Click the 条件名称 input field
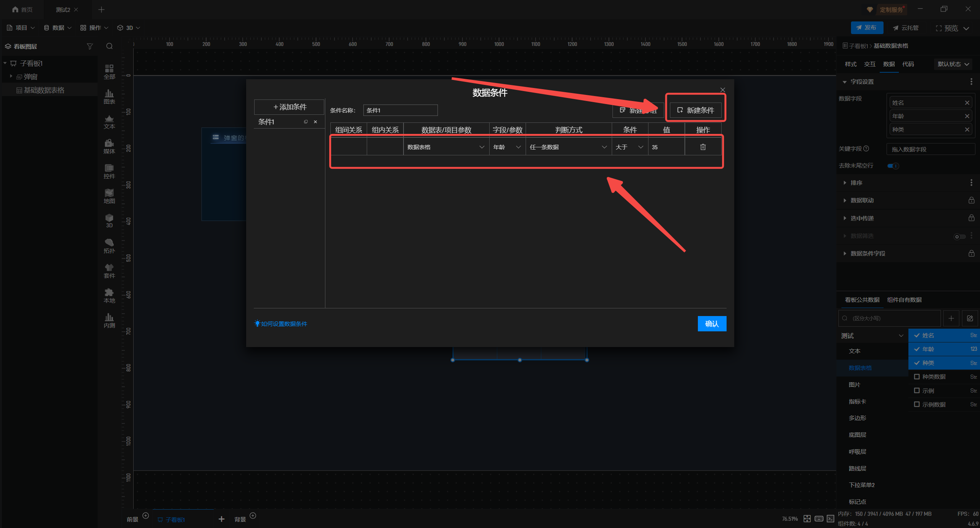Screen dimensions: 980x528 click(400, 110)
